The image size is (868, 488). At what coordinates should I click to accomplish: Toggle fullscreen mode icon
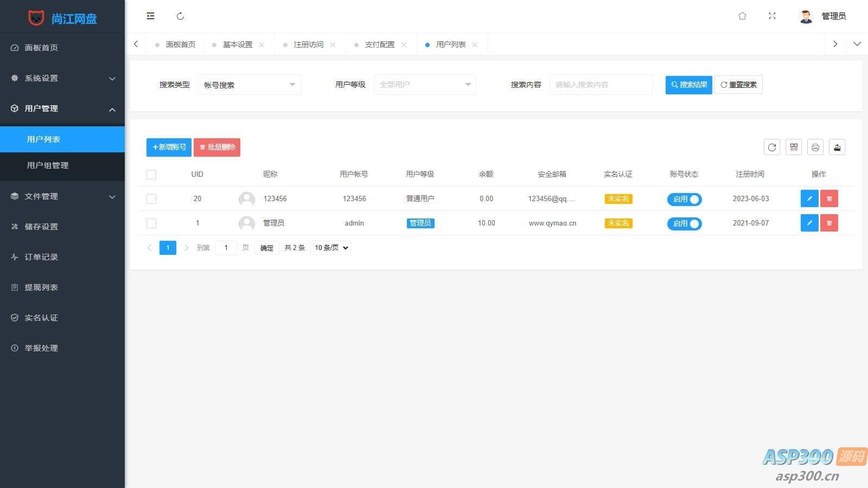772,16
